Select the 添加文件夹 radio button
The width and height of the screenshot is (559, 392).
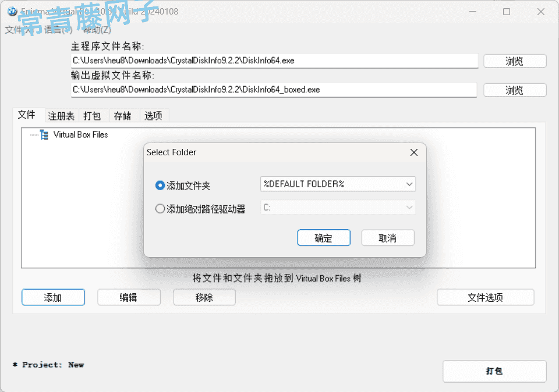(x=160, y=186)
